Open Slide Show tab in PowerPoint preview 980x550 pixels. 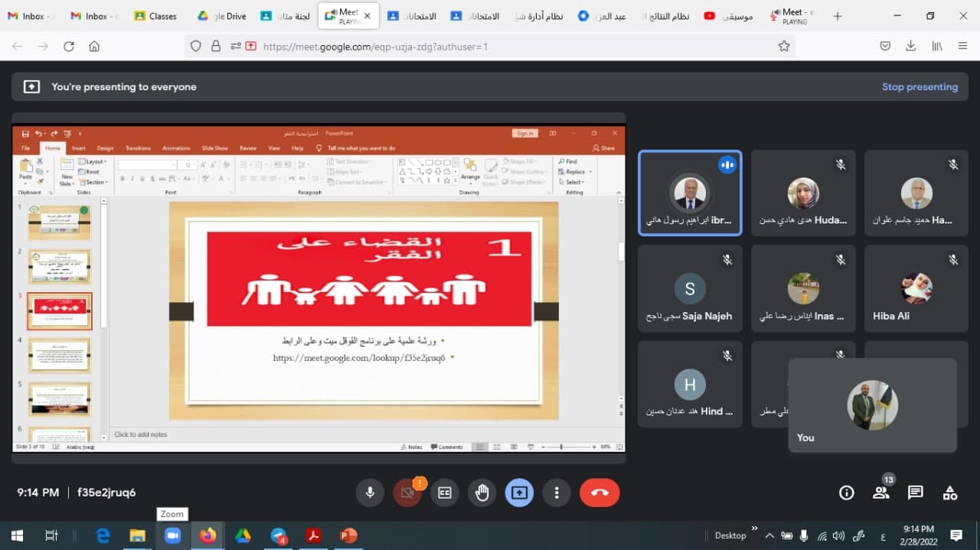(x=215, y=148)
